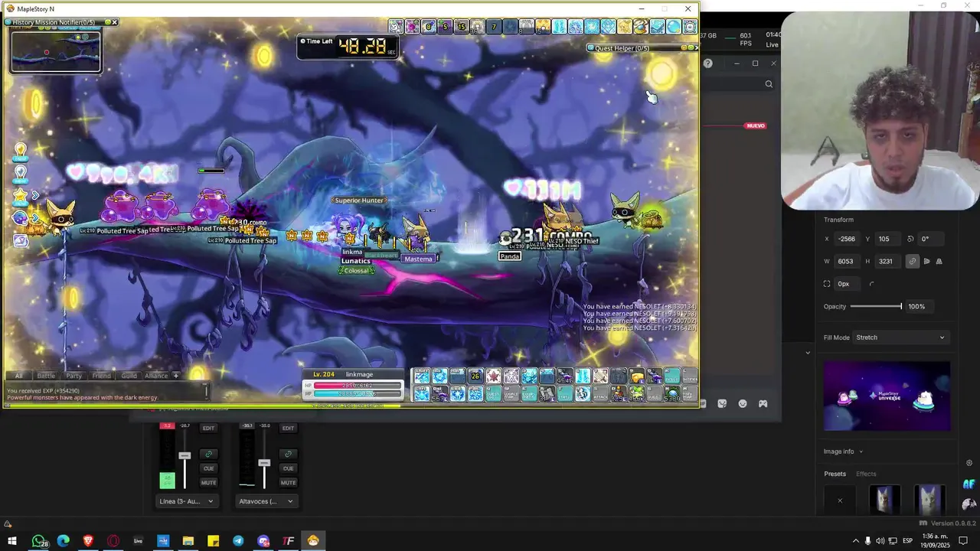The width and height of the screenshot is (980, 551).
Task: Open WhatsApp from the taskbar
Action: click(x=38, y=541)
